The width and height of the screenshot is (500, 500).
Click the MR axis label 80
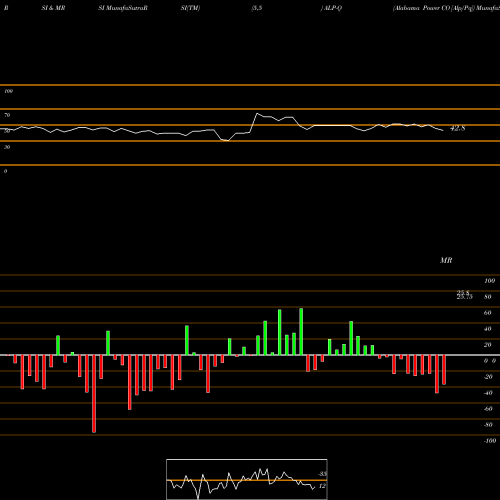(x=488, y=297)
